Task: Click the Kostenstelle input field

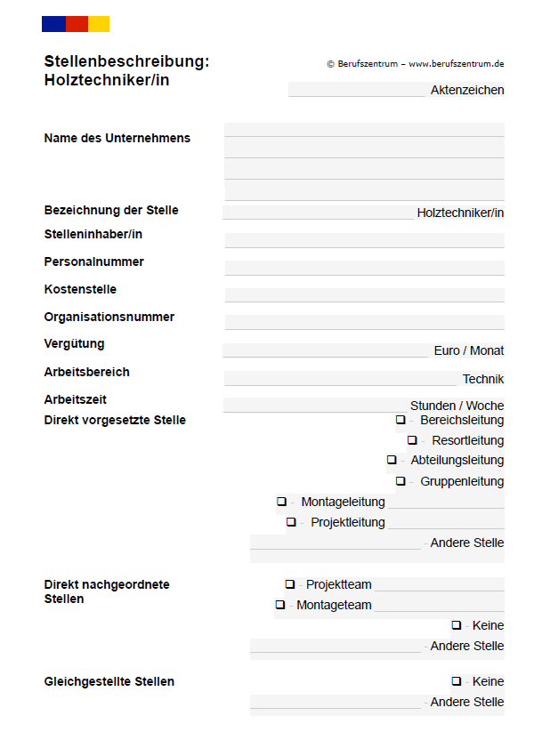Action: pyautogui.click(x=365, y=295)
